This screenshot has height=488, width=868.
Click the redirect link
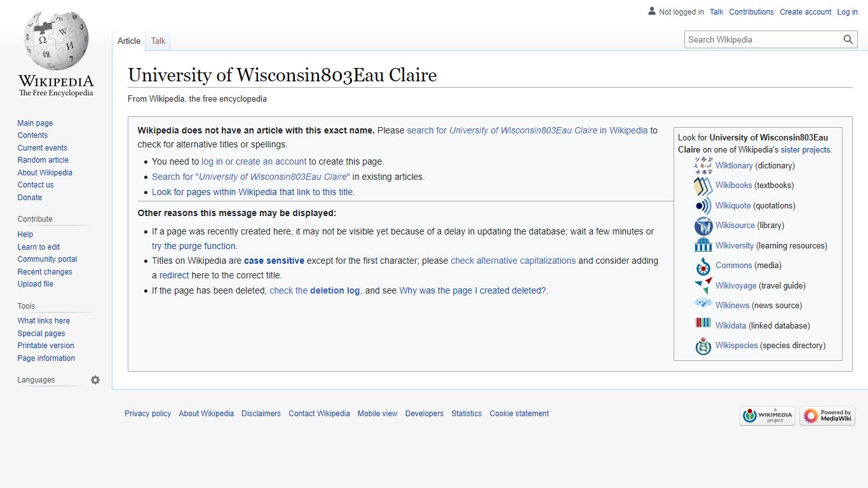174,275
